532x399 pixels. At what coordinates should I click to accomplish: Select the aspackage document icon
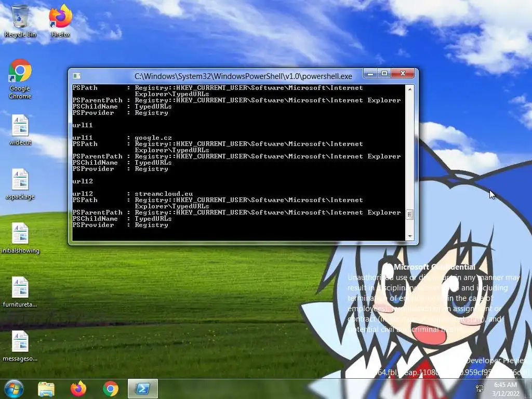click(x=20, y=184)
